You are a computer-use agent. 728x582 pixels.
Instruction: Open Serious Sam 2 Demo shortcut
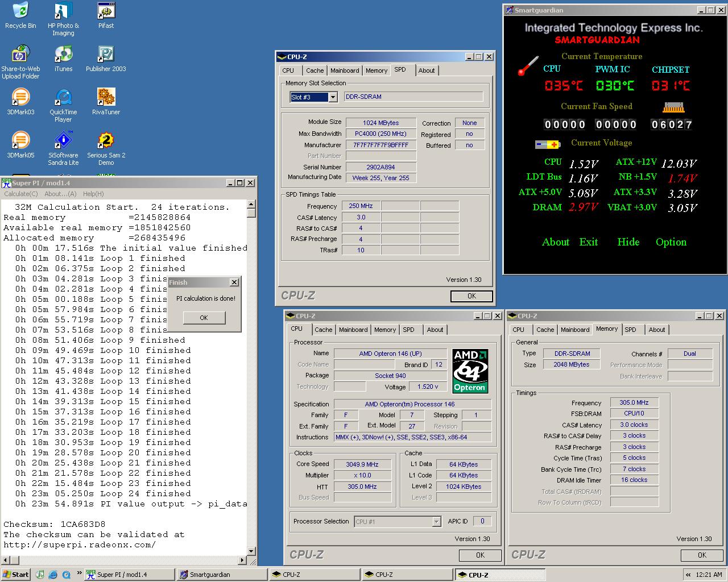tap(106, 149)
